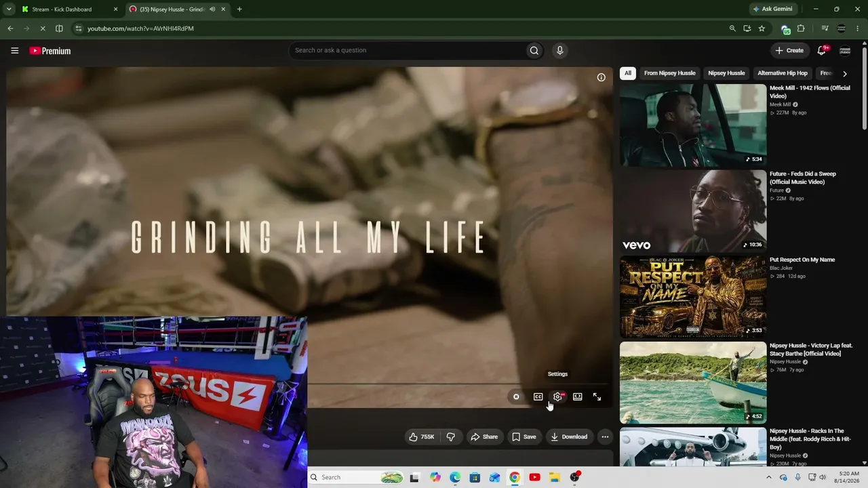Viewport: 868px width, 488px height.
Task: Open Future Feds Did a Sweep thumbnail
Action: point(693,211)
